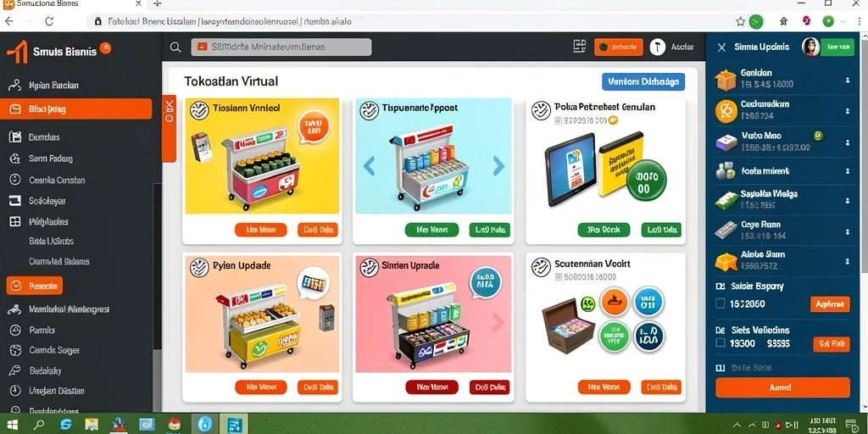Screen dimensions: 868x434
Task: Open Windows Start menu
Action: point(12,425)
